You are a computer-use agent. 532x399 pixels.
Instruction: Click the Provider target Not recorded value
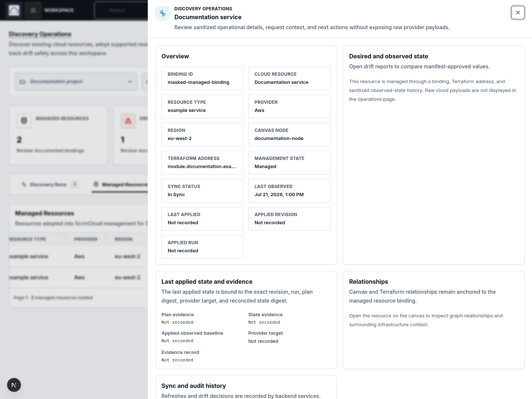[263, 341]
